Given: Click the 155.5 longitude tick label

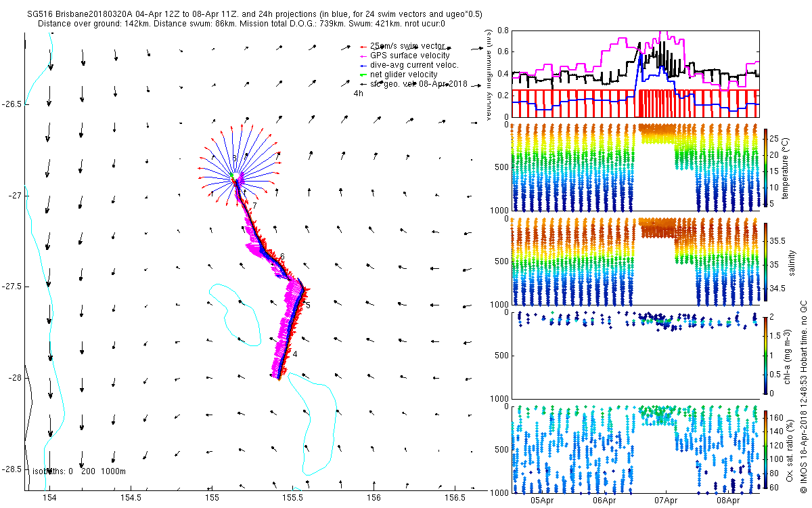Looking at the screenshot, I should tap(292, 498).
